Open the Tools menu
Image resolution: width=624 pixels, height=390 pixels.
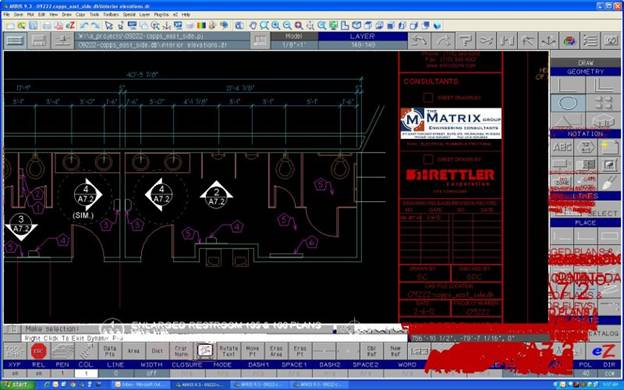pyautogui.click(x=94, y=14)
